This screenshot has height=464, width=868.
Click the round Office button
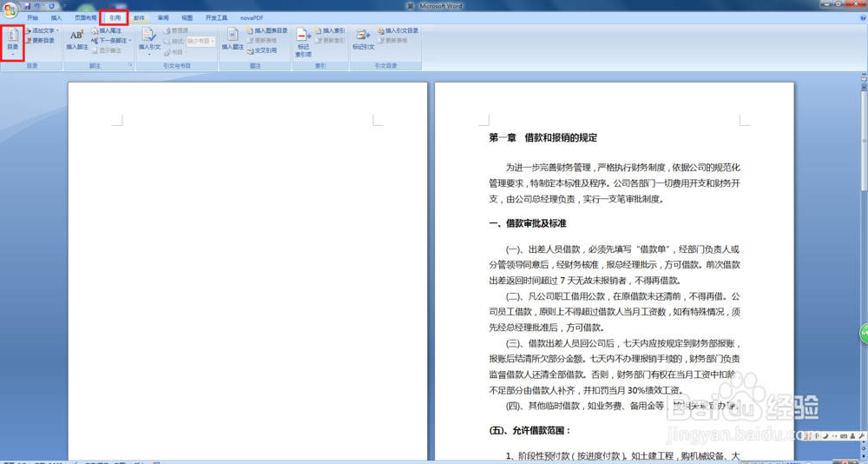(x=10, y=10)
